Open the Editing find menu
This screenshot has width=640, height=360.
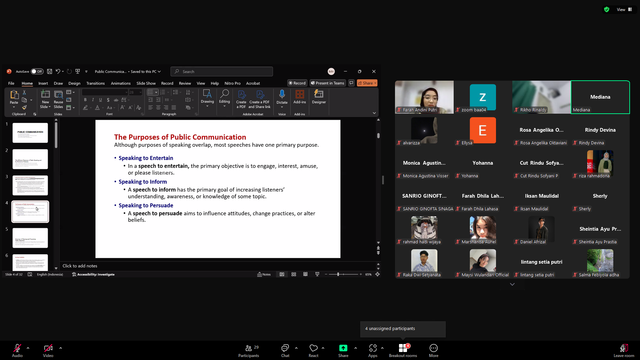224,98
